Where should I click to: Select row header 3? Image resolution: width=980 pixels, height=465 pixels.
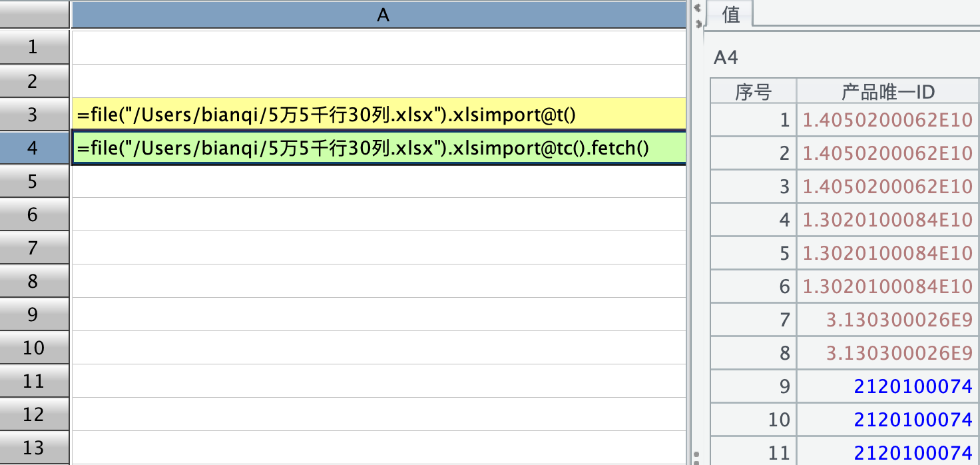point(35,115)
